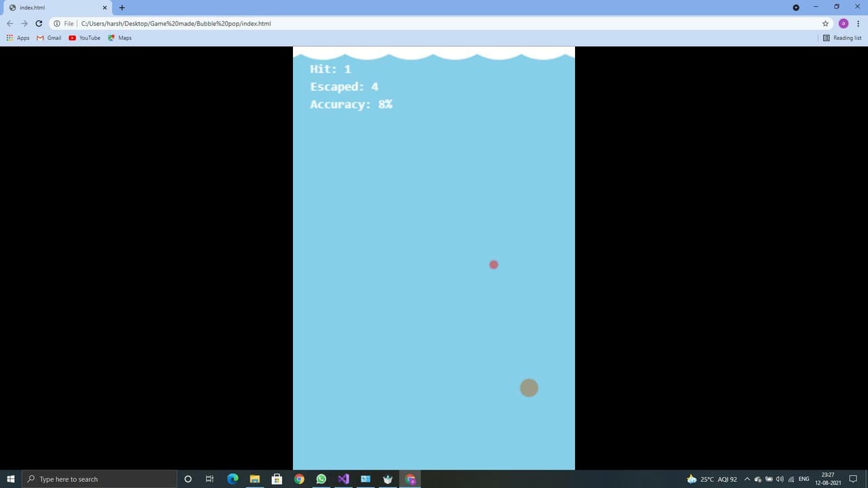Open the Reading list

[x=842, y=38]
